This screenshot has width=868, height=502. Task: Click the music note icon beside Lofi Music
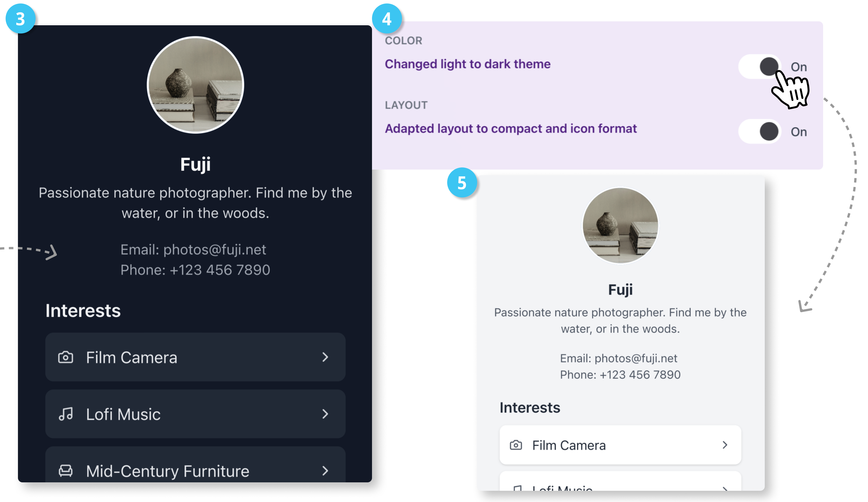coord(65,414)
